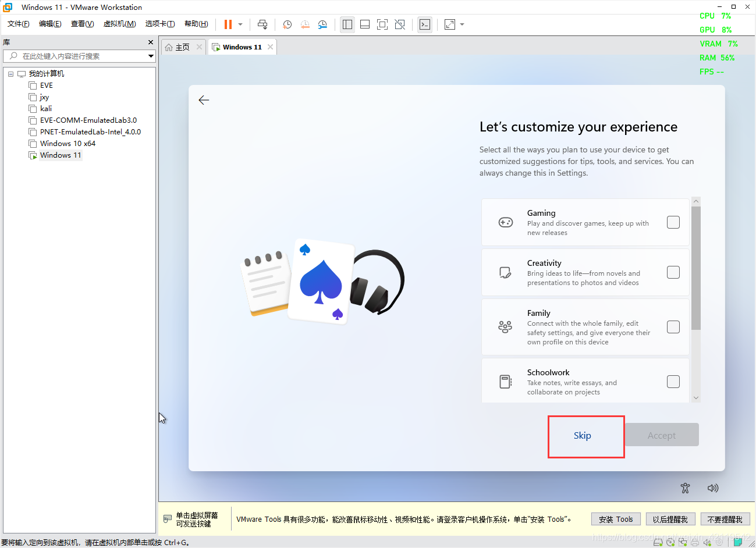The height and width of the screenshot is (548, 756).
Task: Open the power options dropdown next to pause
Action: coord(240,24)
